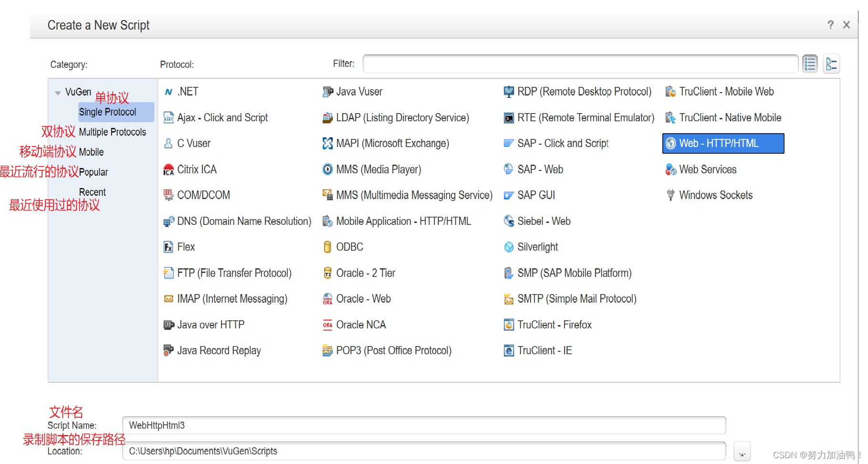868x464 pixels.
Task: Select SMP (SAP Mobile Platform) icon
Action: (509, 273)
